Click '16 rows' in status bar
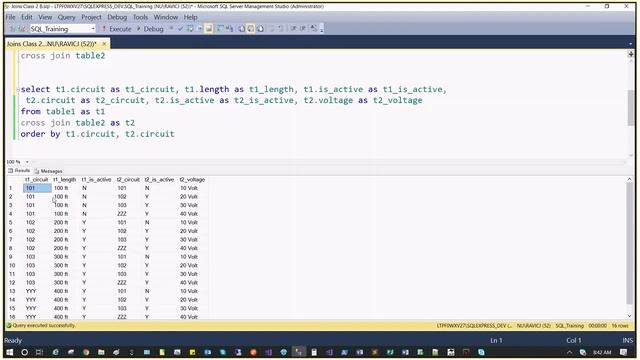This screenshot has height=360, width=640. click(x=620, y=326)
